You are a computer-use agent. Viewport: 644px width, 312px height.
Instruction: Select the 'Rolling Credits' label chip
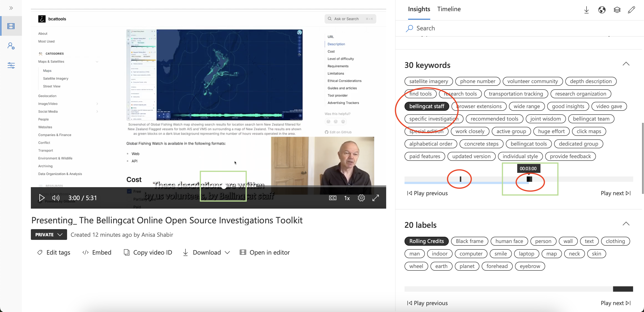click(426, 241)
